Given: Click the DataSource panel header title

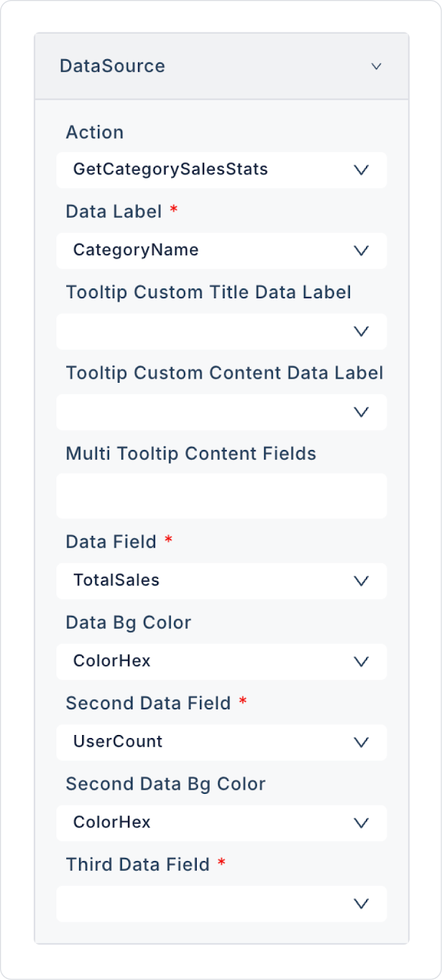Looking at the screenshot, I should (112, 66).
